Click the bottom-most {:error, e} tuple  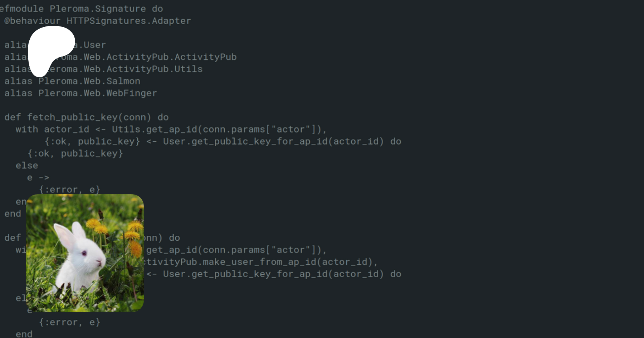[x=70, y=322]
